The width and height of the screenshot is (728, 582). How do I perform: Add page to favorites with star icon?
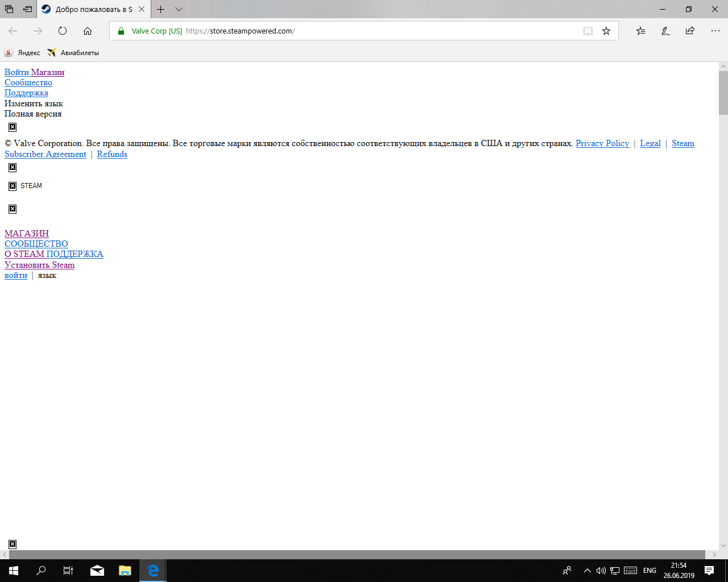(606, 31)
